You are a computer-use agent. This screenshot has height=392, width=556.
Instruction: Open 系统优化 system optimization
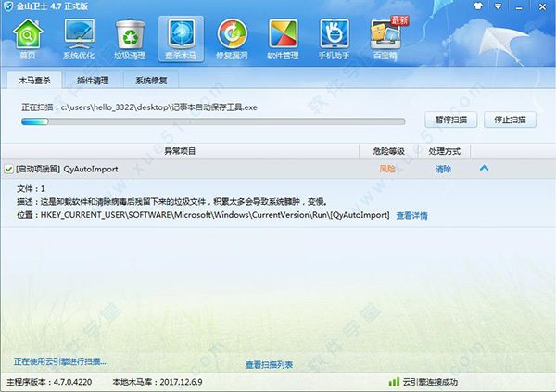pyautogui.click(x=79, y=39)
